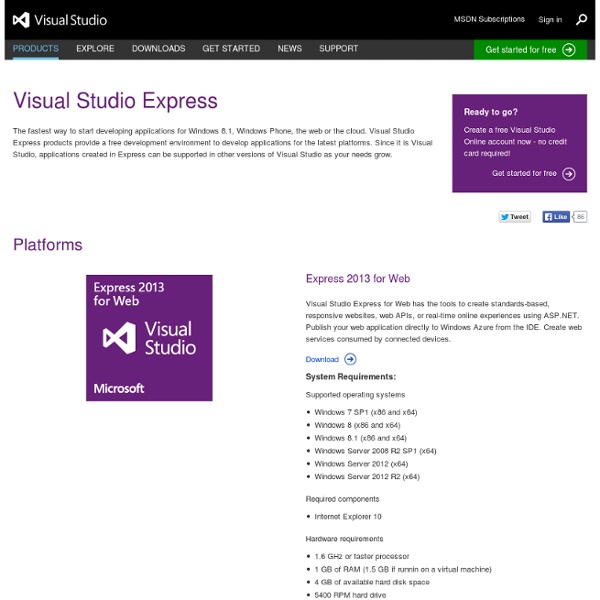Click System Requirements: label
The width and height of the screenshot is (600, 600).
click(x=351, y=377)
